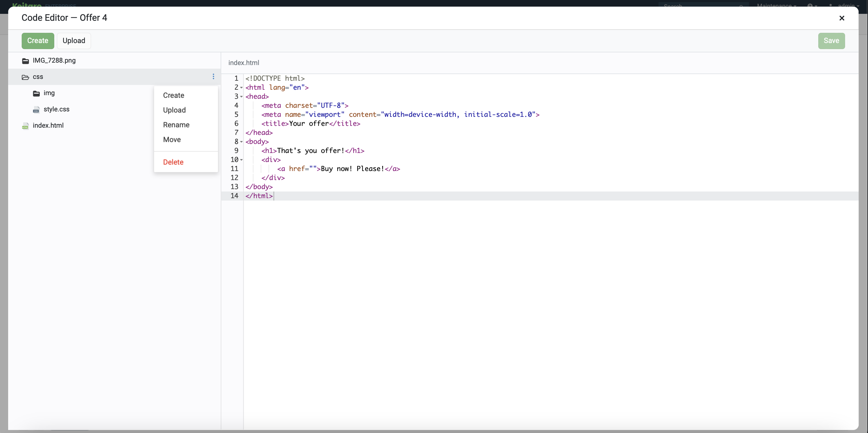This screenshot has height=433, width=868.
Task: Click the 'Code Editor — Offer 4' title
Action: point(64,18)
